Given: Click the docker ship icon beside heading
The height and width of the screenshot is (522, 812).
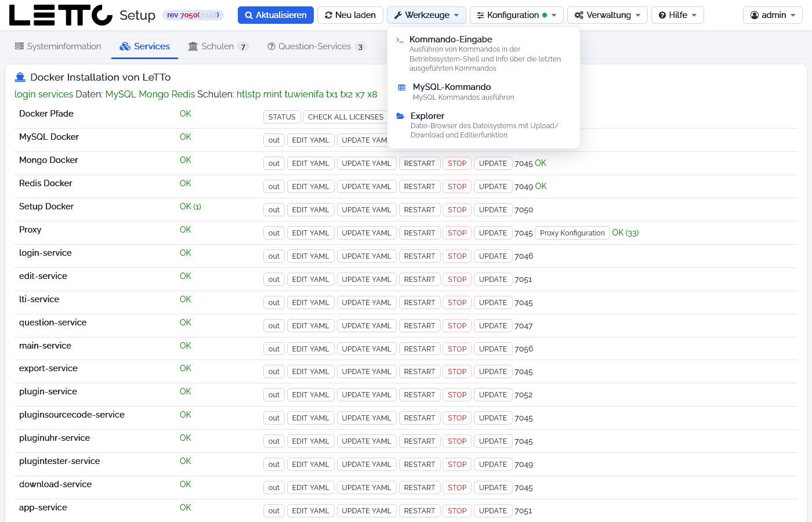Looking at the screenshot, I should pos(20,77).
